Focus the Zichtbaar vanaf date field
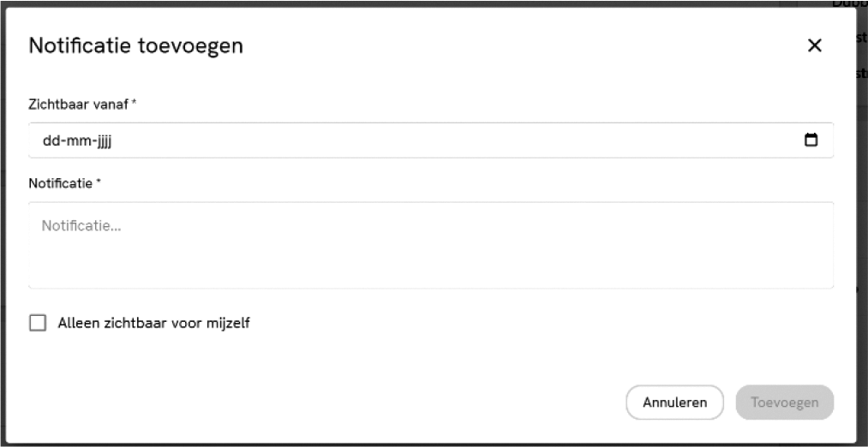The image size is (868, 447). point(343,140)
